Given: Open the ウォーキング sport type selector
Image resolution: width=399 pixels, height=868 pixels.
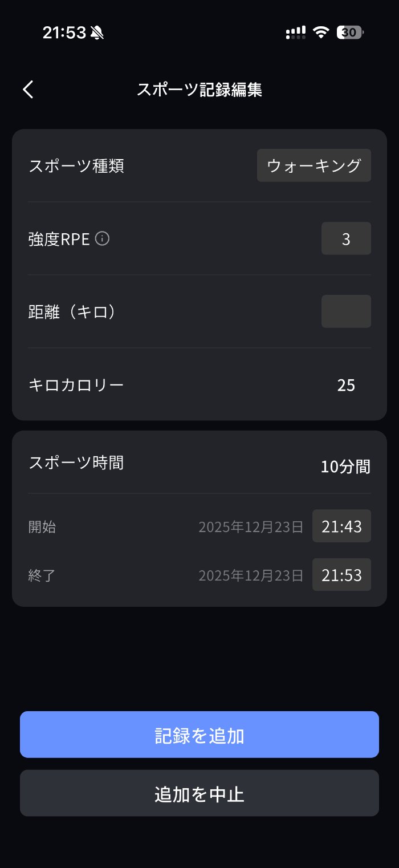Looking at the screenshot, I should [314, 165].
